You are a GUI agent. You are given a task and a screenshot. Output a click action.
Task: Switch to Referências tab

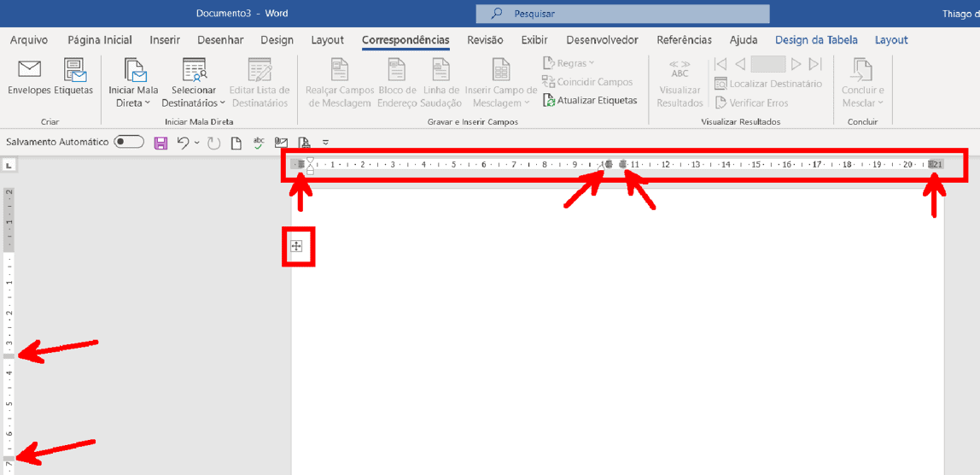tap(685, 40)
